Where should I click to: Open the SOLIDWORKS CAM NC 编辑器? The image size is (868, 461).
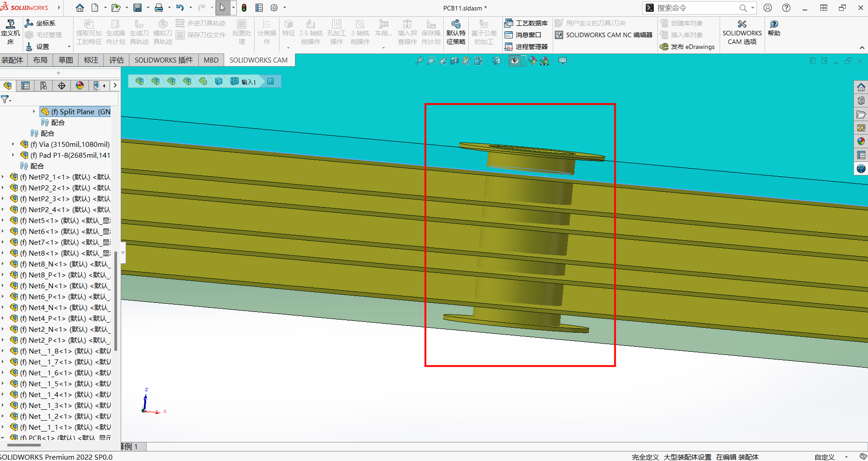[604, 35]
